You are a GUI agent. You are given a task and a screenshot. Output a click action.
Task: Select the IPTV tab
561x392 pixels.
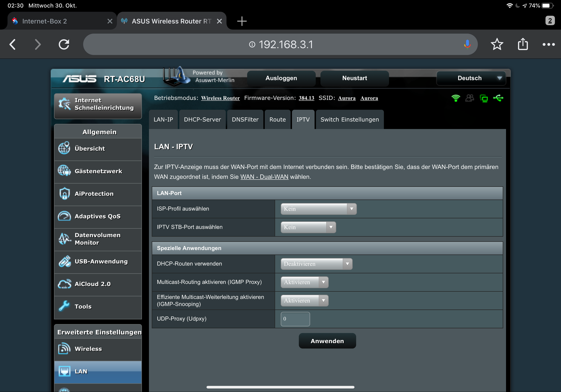click(x=303, y=120)
